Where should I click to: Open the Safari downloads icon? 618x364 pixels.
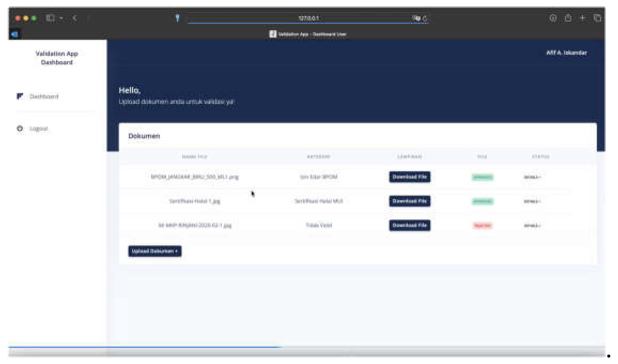[553, 18]
